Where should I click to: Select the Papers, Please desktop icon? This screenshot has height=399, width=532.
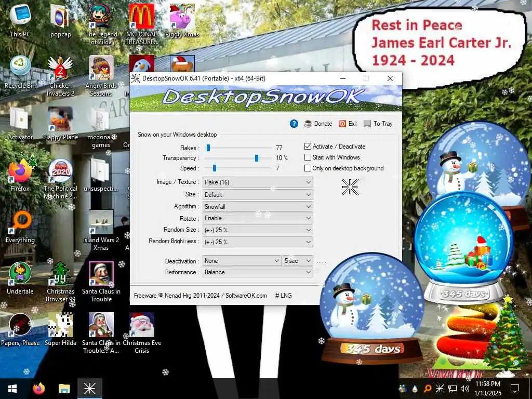pyautogui.click(x=20, y=330)
